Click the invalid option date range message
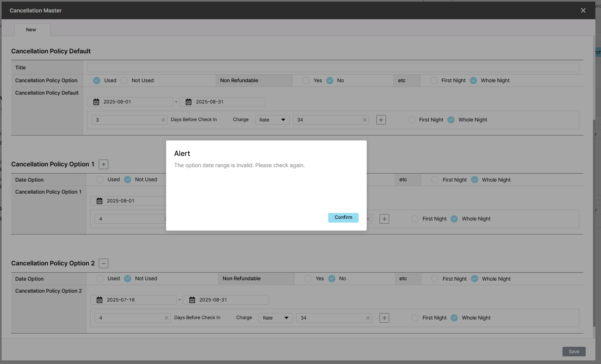The height and width of the screenshot is (364, 601). pyautogui.click(x=240, y=165)
